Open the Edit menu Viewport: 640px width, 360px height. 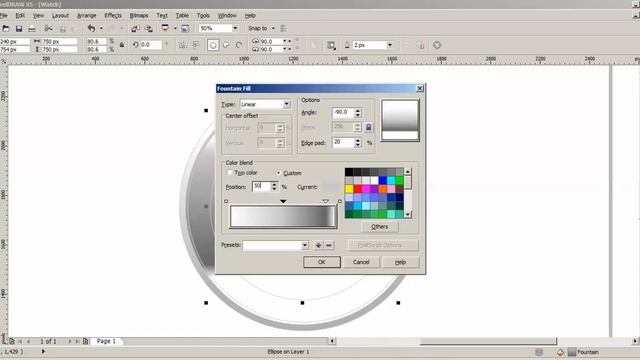point(20,16)
